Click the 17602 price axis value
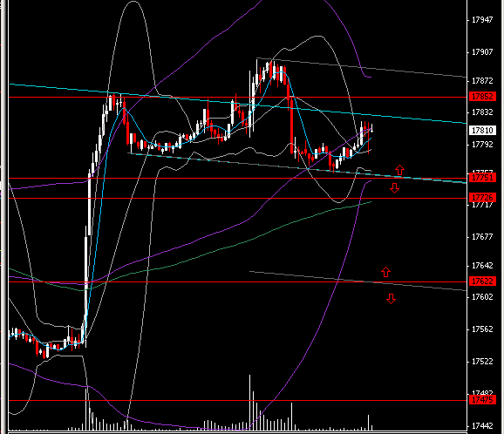This screenshot has width=504, height=434. [x=482, y=297]
